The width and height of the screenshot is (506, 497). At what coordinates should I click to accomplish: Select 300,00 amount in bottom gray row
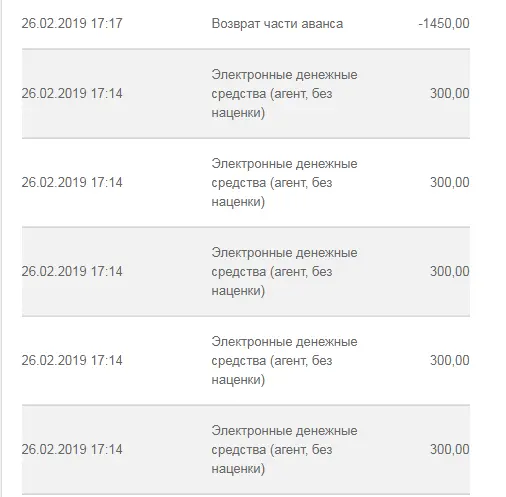[450, 449]
